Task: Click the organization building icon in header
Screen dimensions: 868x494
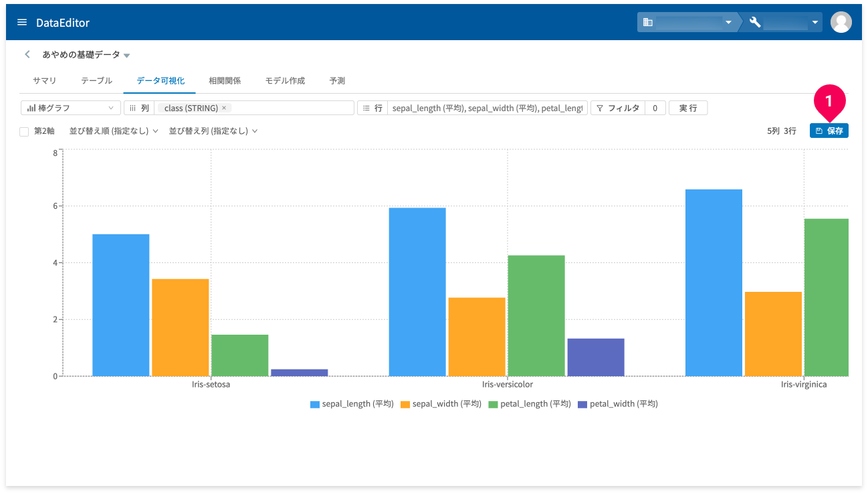Action: (x=647, y=22)
